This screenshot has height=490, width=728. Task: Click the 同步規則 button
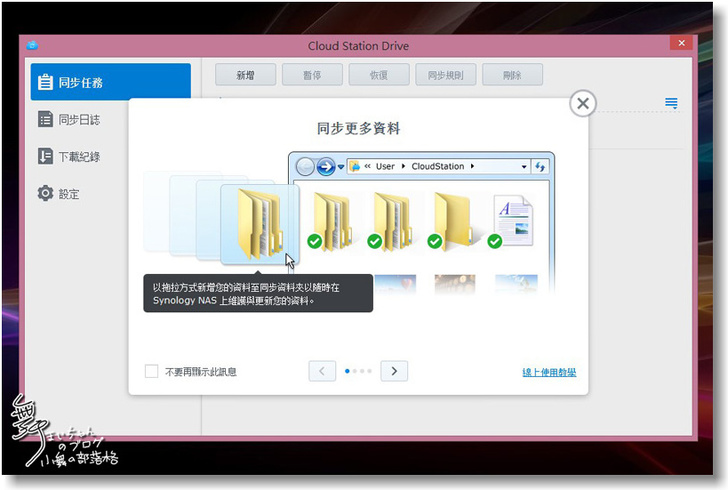[x=446, y=75]
